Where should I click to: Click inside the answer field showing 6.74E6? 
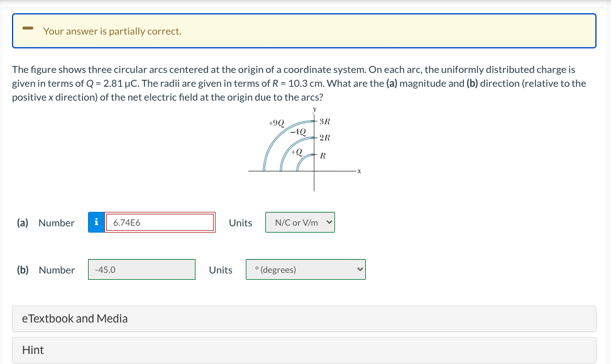(160, 222)
